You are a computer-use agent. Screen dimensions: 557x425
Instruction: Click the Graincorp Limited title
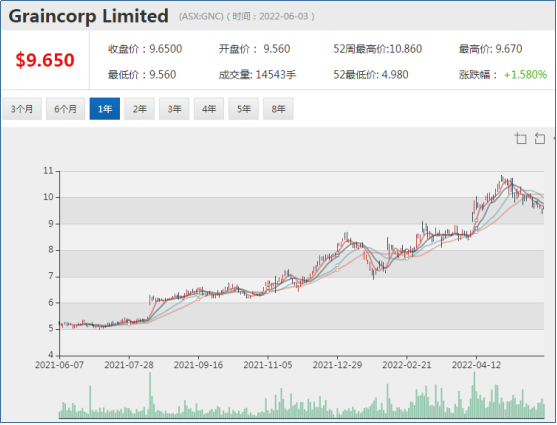coord(88,16)
